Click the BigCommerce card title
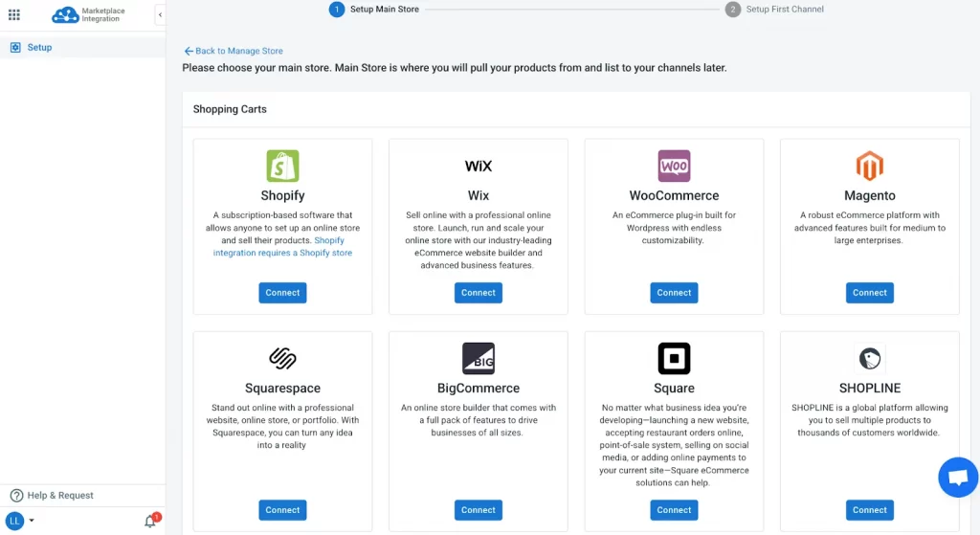Viewport: 980px width, 535px height. point(479,389)
